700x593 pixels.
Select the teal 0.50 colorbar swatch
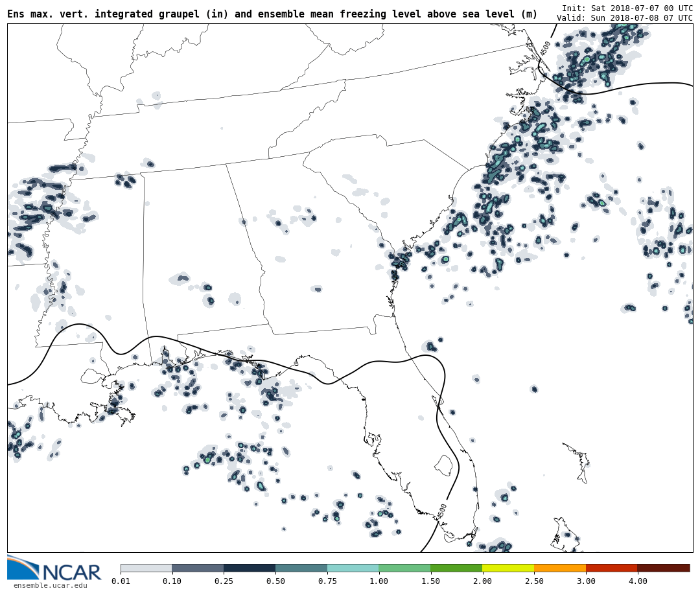(x=301, y=568)
